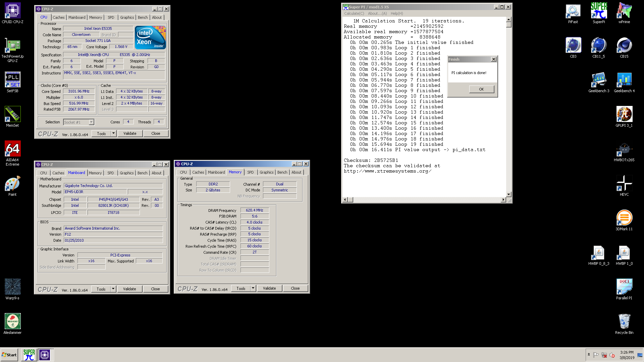
Task: Open TechPowerUp GPU-Z desktop icon
Action: (x=12, y=50)
